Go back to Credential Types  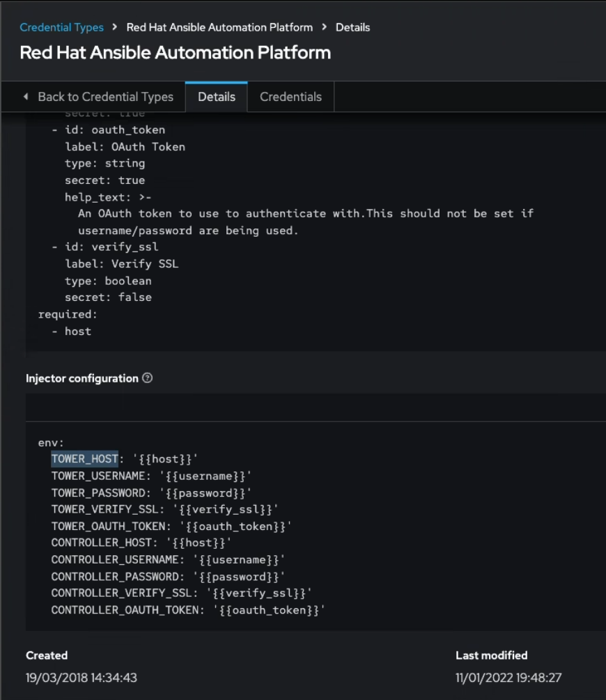click(105, 97)
